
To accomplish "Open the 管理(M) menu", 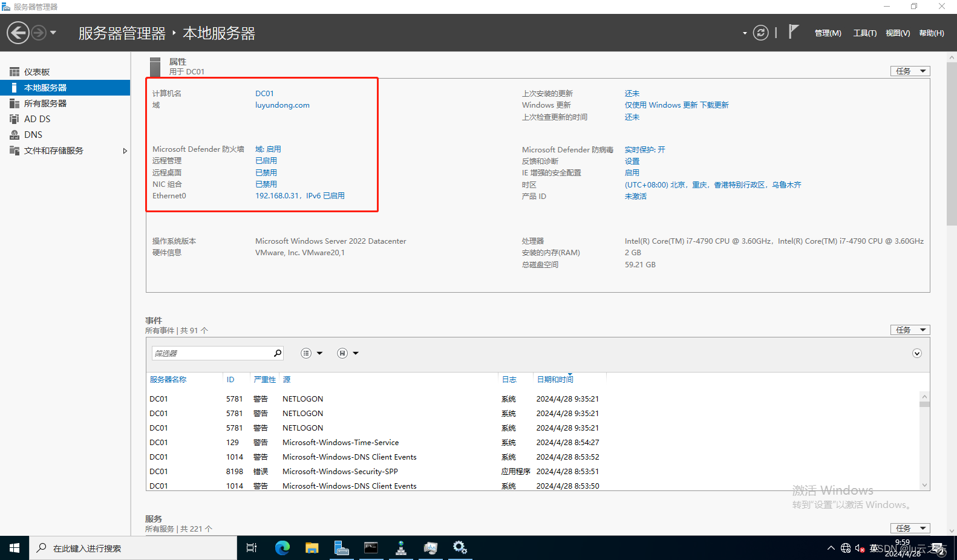I will click(828, 33).
